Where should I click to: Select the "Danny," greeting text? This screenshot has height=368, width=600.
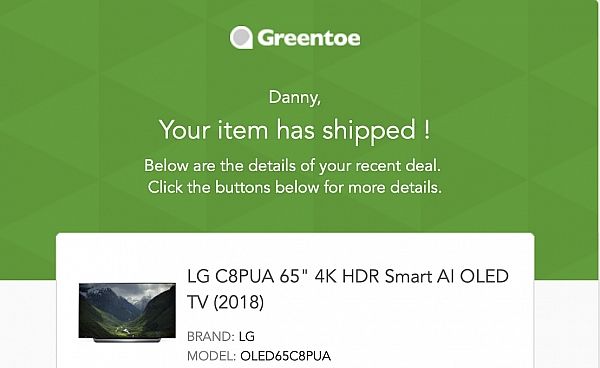pos(295,98)
